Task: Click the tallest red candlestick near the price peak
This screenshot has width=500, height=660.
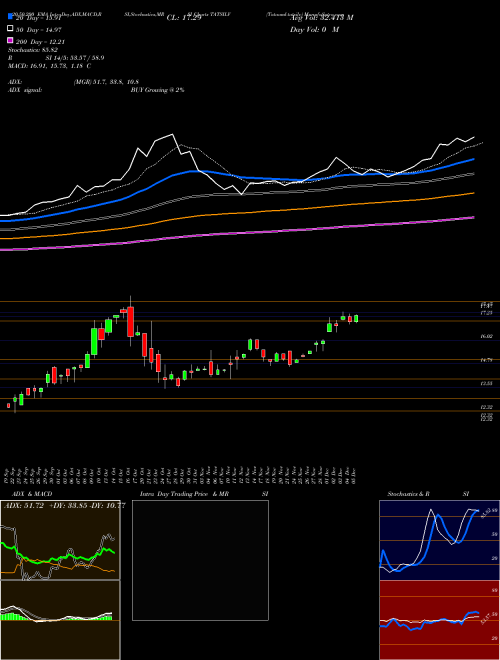Action: [130, 322]
